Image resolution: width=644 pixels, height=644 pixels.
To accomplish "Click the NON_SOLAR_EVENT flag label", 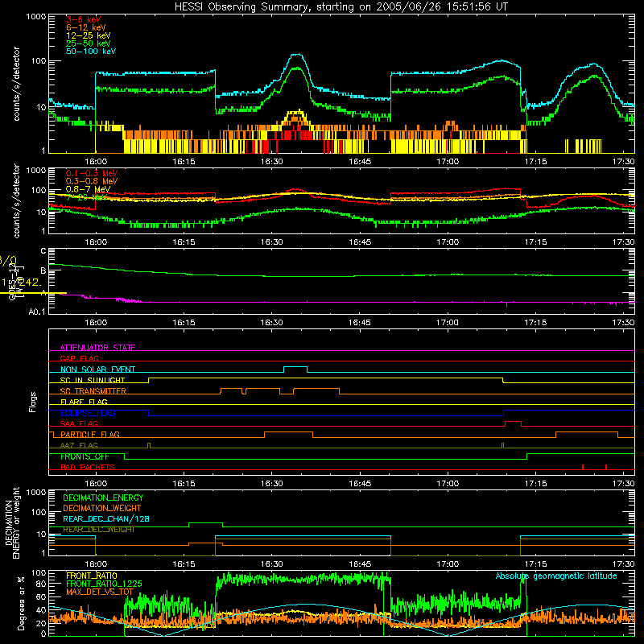I will point(97,369).
